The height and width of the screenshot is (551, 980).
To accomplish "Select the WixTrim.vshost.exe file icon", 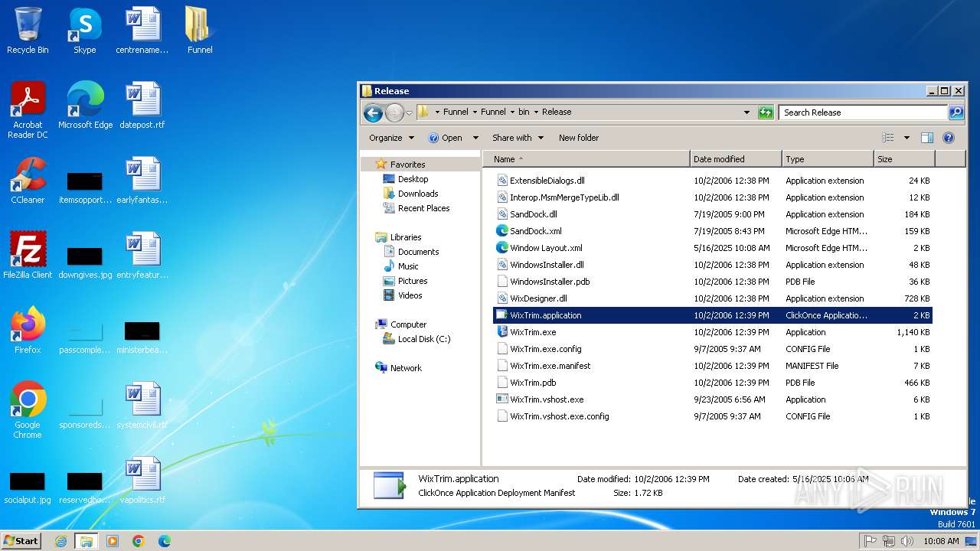I will [x=502, y=399].
